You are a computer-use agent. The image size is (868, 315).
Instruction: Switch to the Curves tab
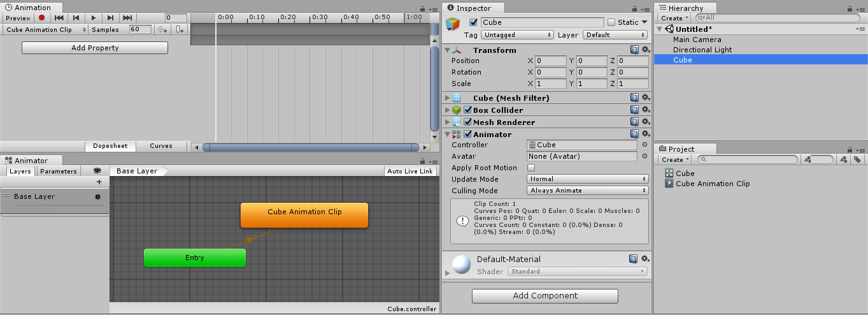[160, 146]
